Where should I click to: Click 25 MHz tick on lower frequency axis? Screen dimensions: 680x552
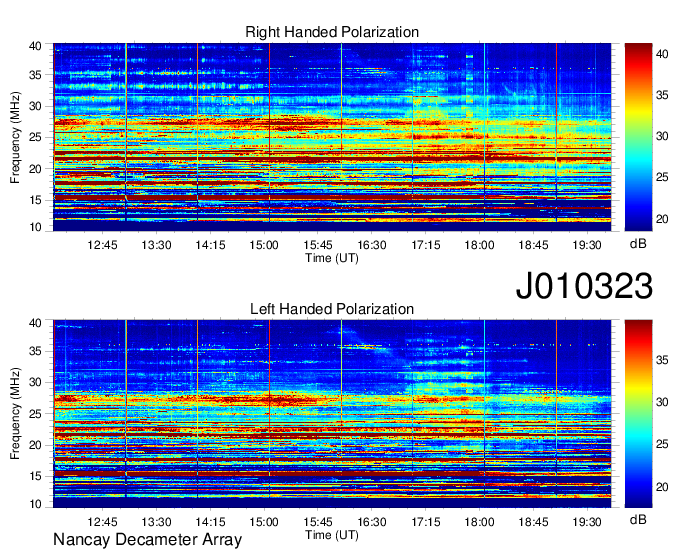(35, 414)
